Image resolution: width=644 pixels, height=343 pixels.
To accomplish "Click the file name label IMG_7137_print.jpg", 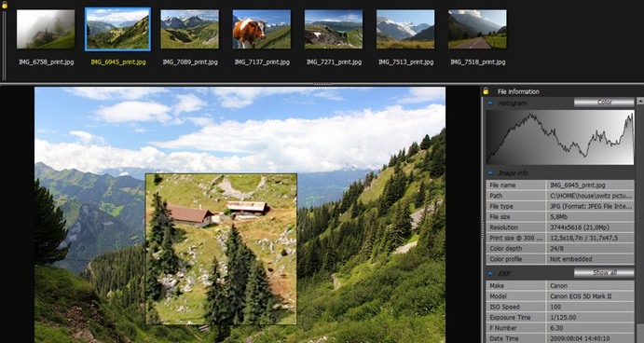I will 262,62.
